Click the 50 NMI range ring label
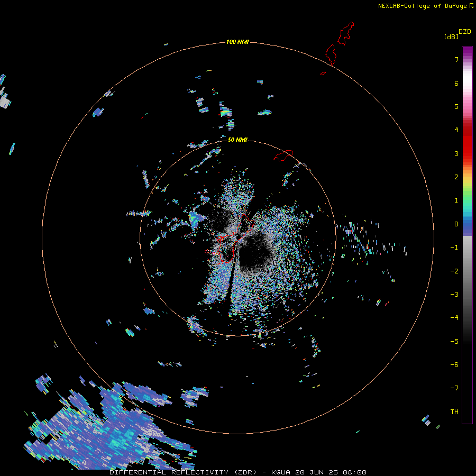 pos(237,140)
